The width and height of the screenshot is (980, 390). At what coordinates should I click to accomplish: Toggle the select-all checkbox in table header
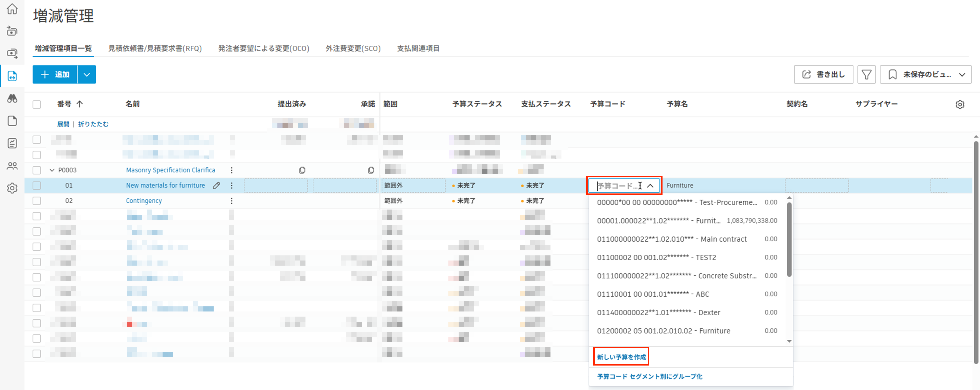coord(36,104)
